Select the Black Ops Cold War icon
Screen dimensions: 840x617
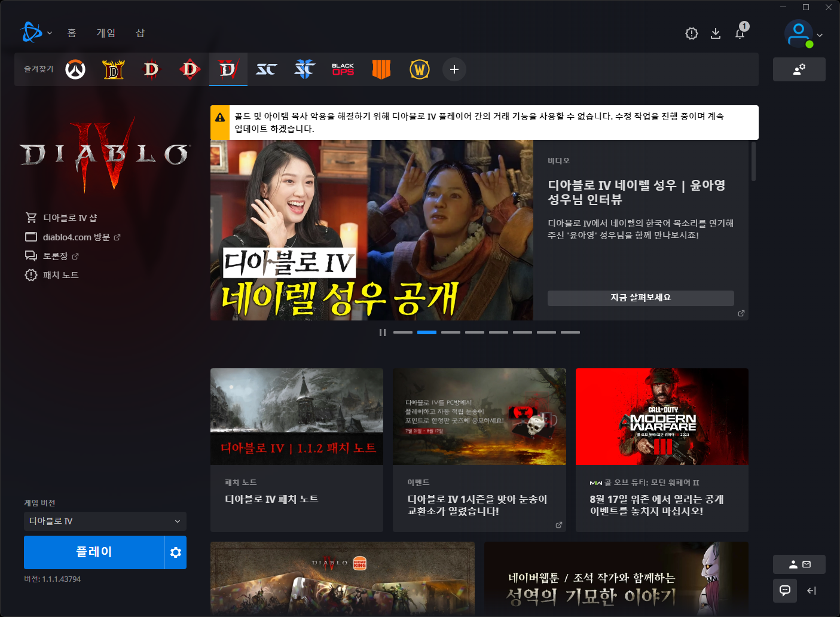343,69
